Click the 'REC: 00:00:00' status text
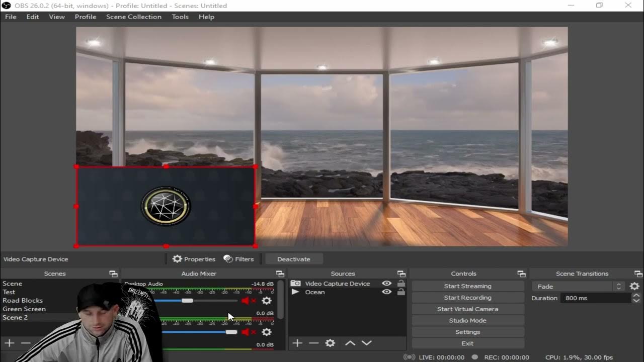 tap(507, 357)
